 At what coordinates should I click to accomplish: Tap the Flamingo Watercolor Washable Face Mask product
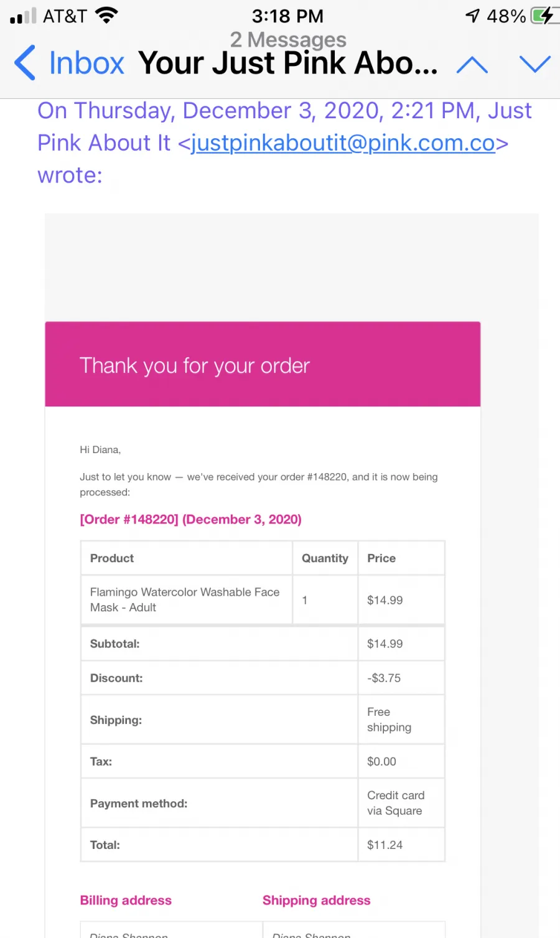(x=185, y=599)
